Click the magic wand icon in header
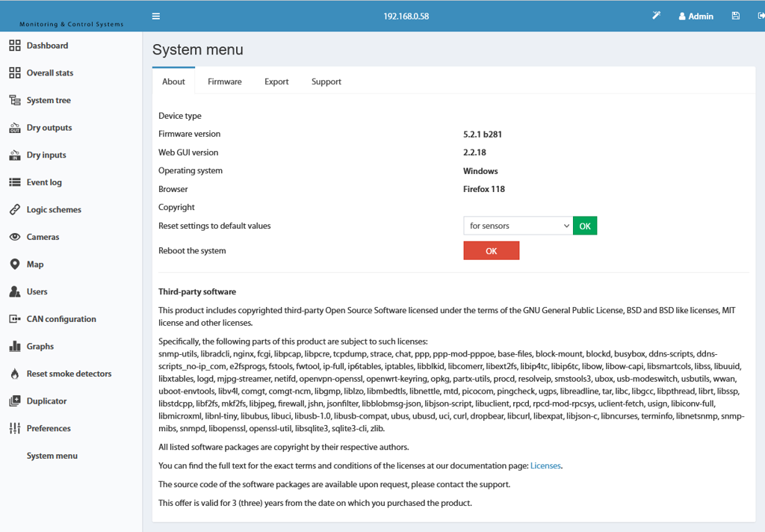The height and width of the screenshot is (532, 765). tap(656, 16)
